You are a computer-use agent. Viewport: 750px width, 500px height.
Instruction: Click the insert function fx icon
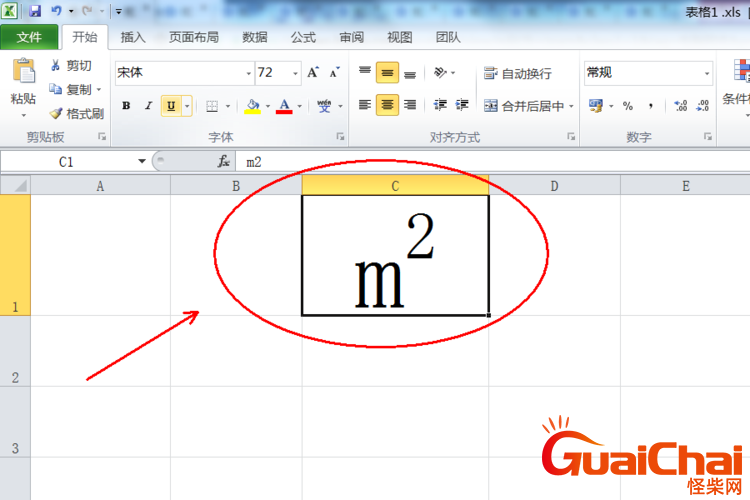[x=223, y=161]
